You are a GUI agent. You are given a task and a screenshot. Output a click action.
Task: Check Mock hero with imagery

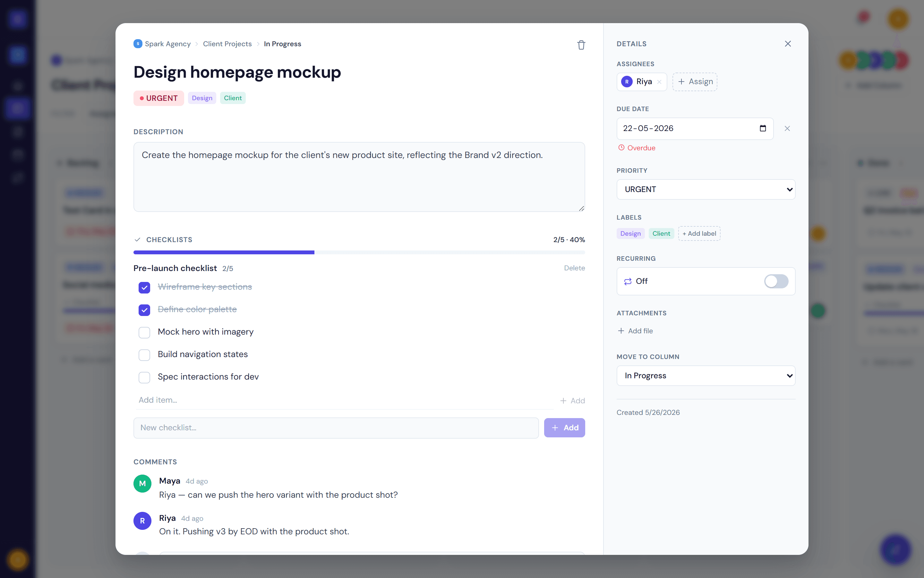144,332
